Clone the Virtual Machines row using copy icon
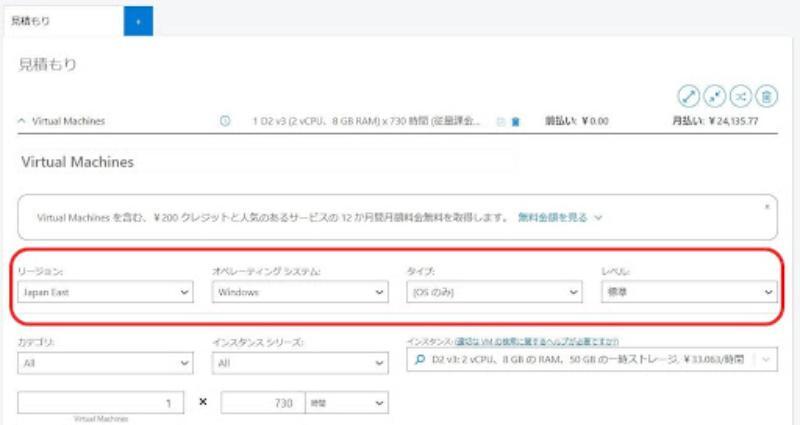 click(x=501, y=122)
